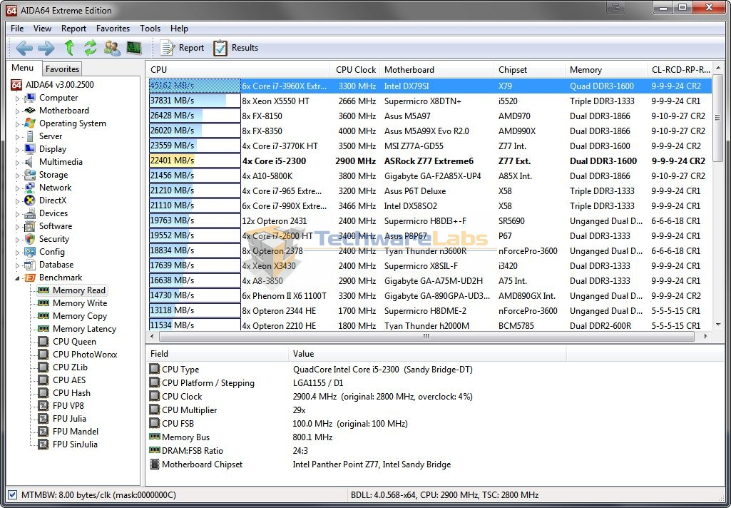Select the Memory Write benchmark
Image resolution: width=731 pixels, height=508 pixels.
coord(80,303)
